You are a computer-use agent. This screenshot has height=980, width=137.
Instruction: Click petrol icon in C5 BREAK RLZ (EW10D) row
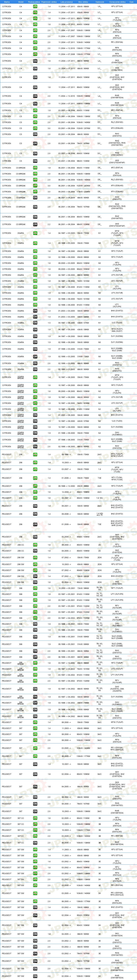(x=35, y=180)
